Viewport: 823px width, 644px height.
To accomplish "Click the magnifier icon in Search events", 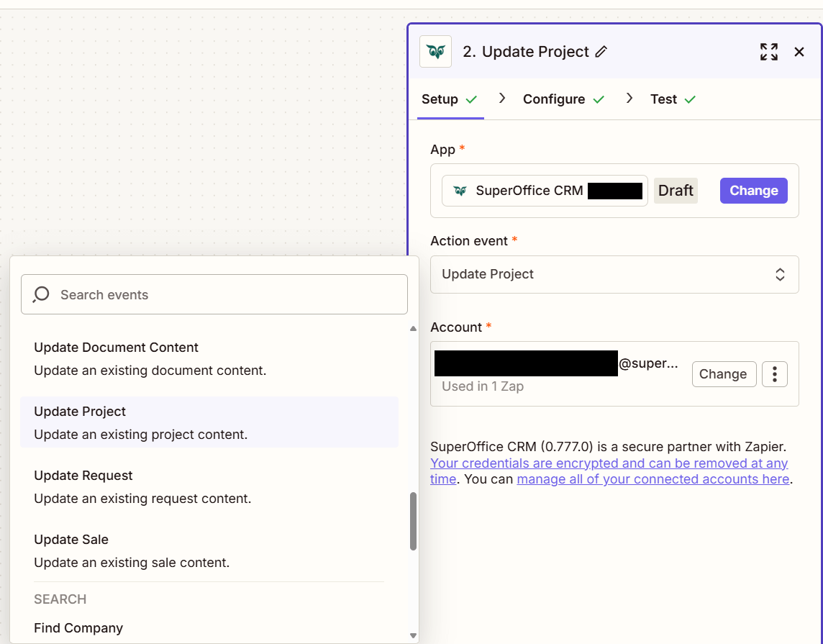I will click(x=40, y=294).
